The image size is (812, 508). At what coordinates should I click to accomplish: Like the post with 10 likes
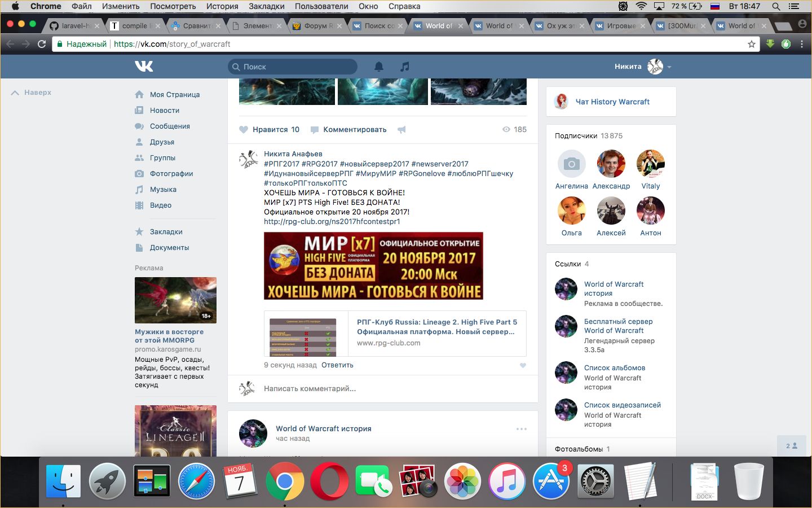pos(270,129)
